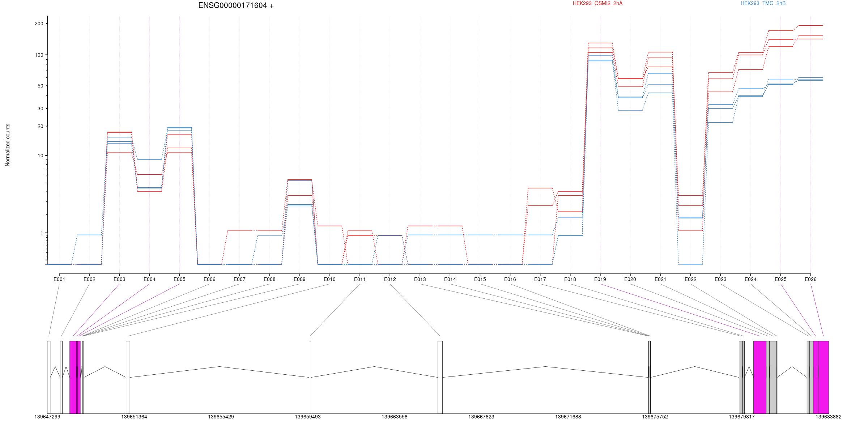Click genomic coordinate 139659493
This screenshot has height=434, width=868.
(x=308, y=417)
